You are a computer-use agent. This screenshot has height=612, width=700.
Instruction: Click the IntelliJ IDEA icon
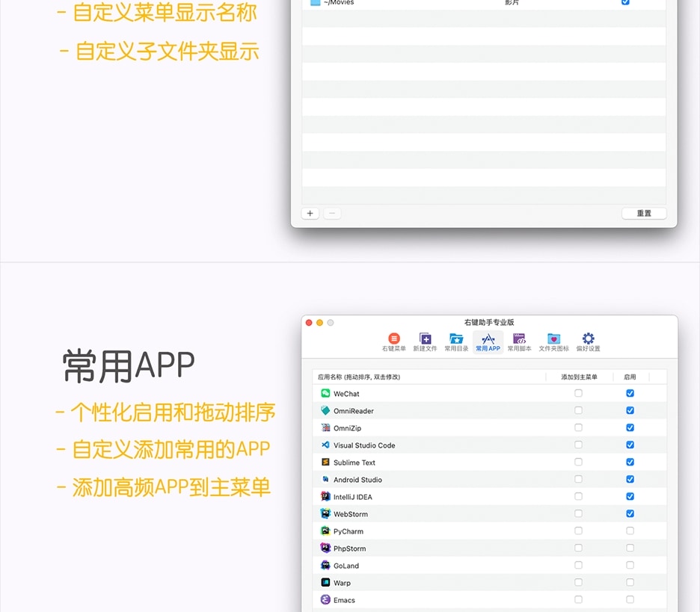[325, 496]
